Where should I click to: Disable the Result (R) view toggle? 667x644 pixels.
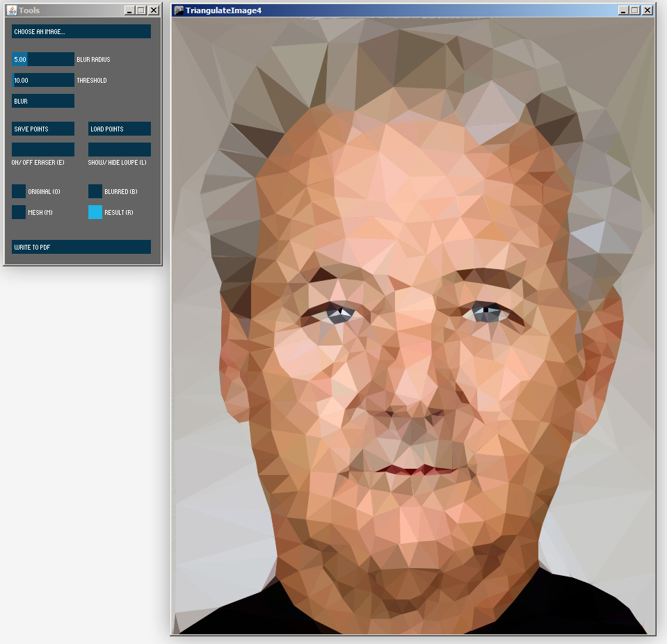pos(95,212)
